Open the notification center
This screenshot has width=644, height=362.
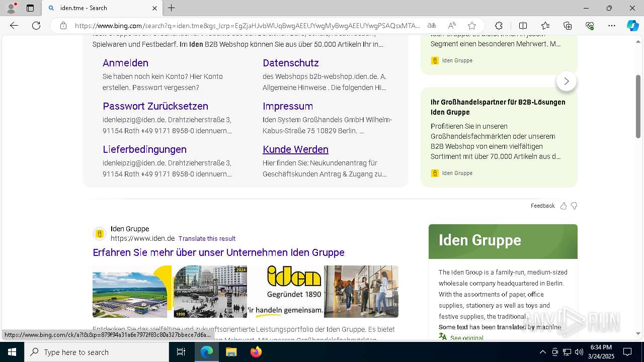[x=627, y=352]
